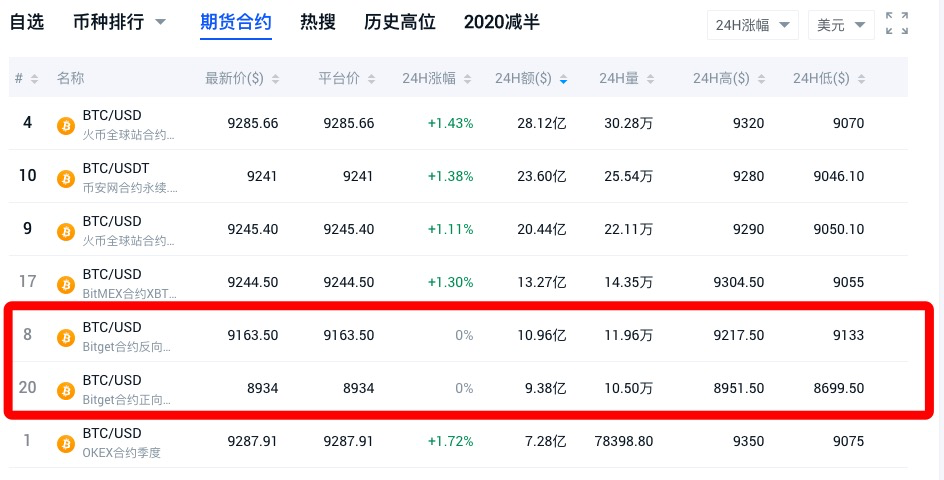Viewport: 944px width, 480px height.
Task: Click 9.38亿 turnover value
Action: [x=546, y=388]
